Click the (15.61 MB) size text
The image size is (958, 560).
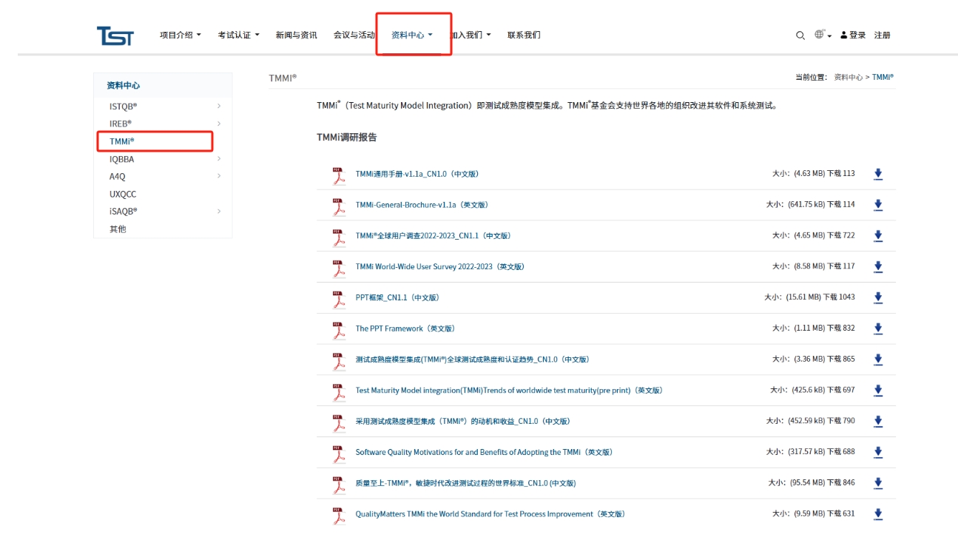point(803,297)
